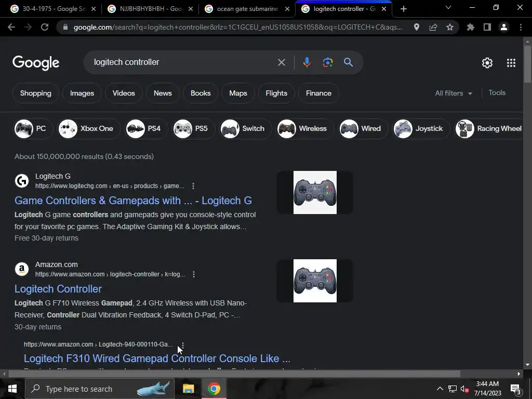This screenshot has width=532, height=399.
Task: Filter results by PC chip
Action: [x=33, y=129]
